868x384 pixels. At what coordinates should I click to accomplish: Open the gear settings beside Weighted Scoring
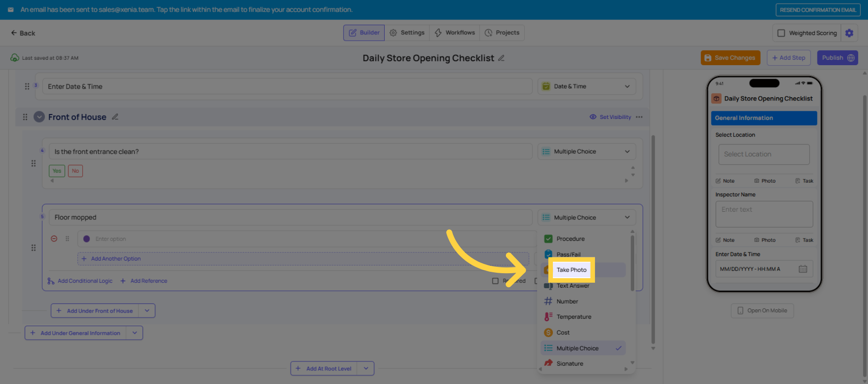tap(849, 33)
